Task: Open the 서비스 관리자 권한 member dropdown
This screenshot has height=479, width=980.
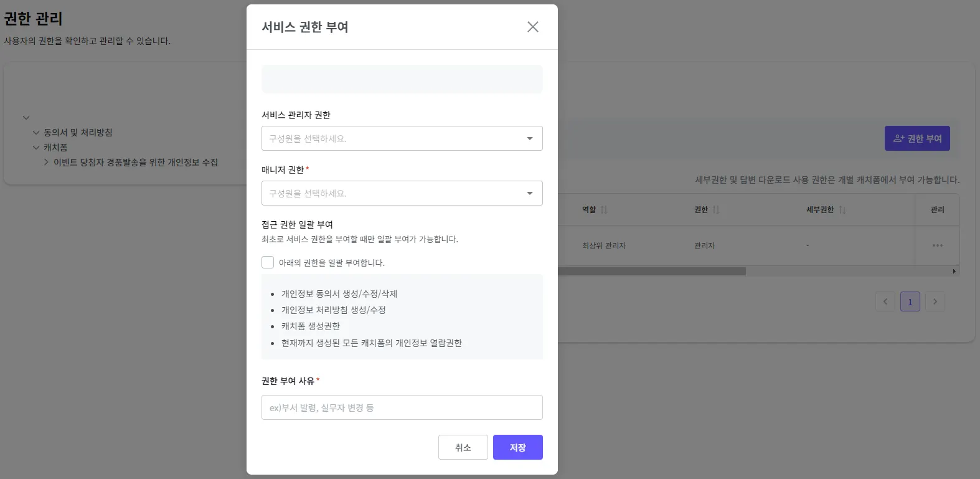Action: point(402,138)
